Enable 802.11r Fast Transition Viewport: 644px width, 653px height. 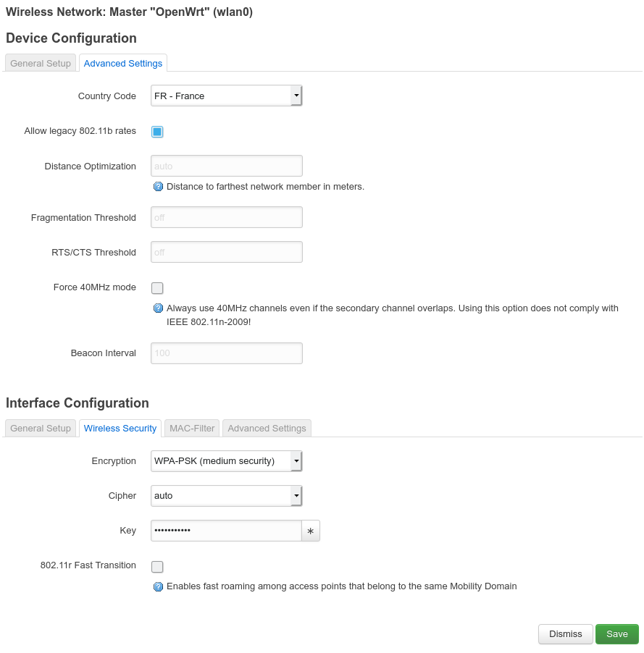click(157, 566)
